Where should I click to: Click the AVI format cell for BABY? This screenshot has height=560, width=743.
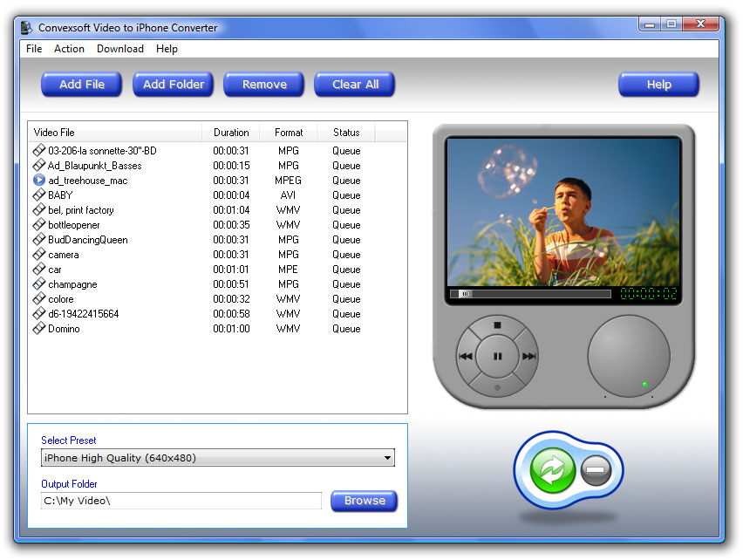click(288, 195)
